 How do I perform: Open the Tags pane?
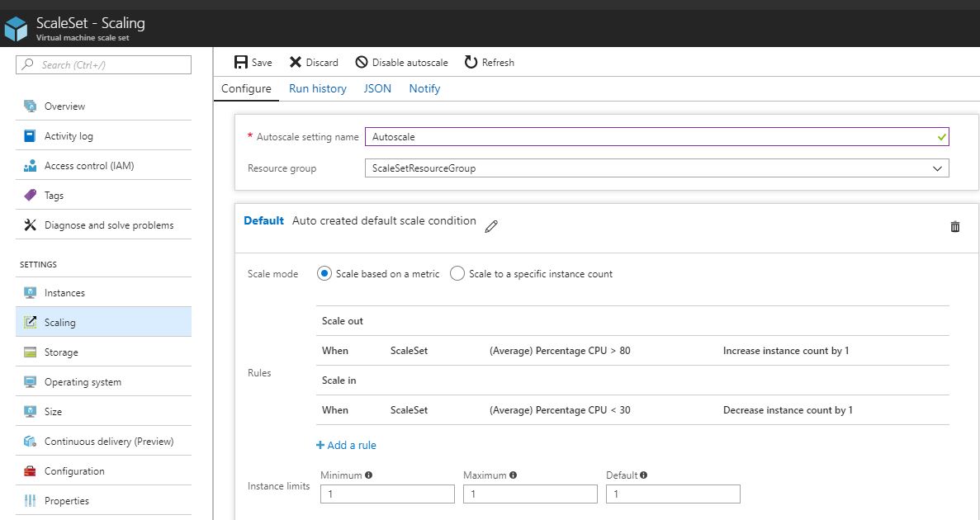pyautogui.click(x=53, y=195)
